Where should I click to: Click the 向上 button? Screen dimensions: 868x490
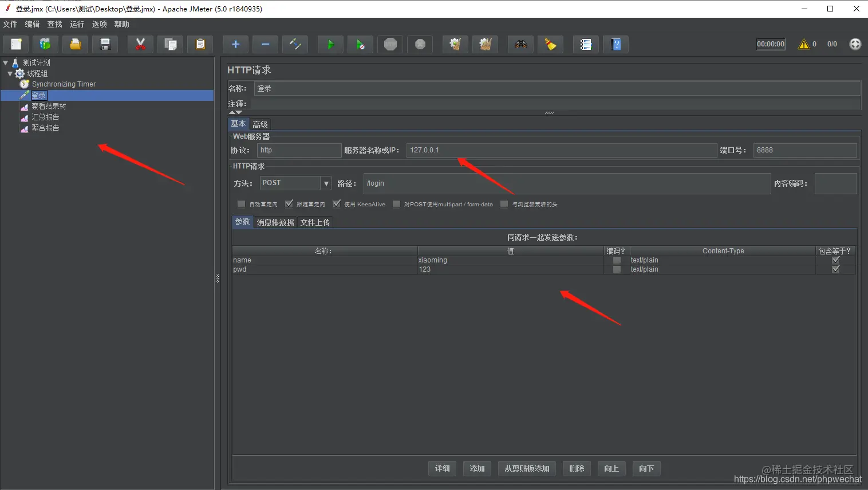tap(611, 468)
